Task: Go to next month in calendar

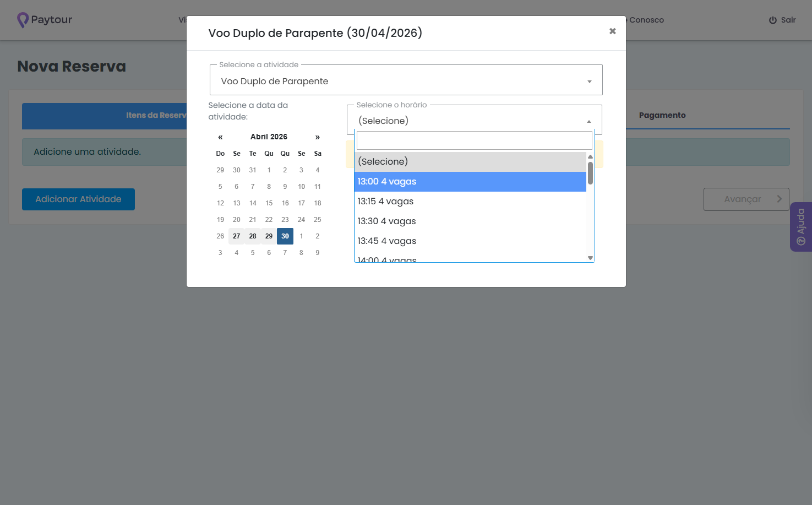Action: tap(318, 137)
